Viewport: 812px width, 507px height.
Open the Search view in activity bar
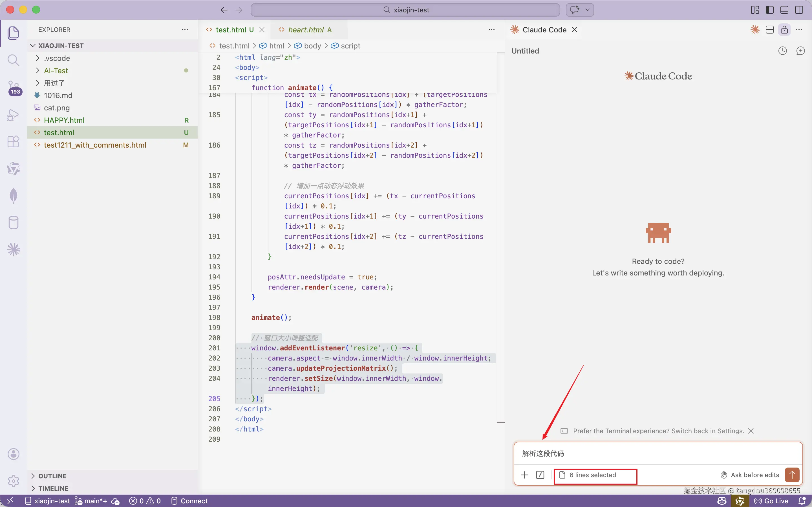[x=13, y=60]
